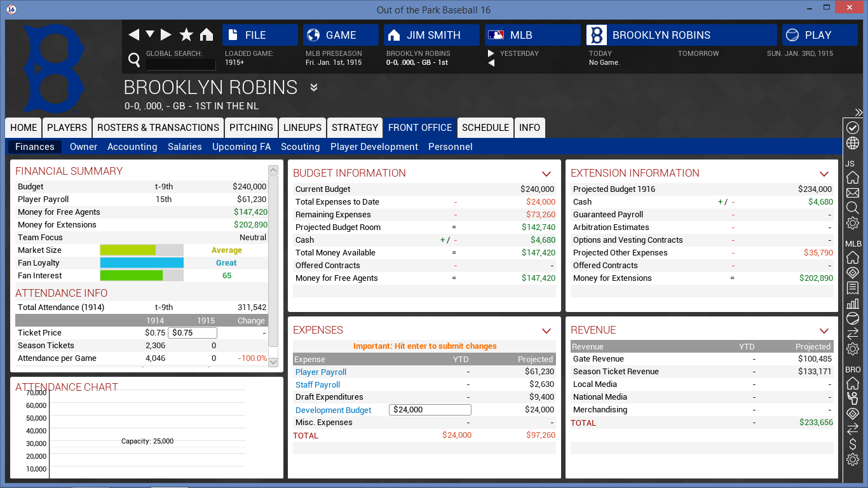Screen dimensions: 868x488
Task: Open the Budget Information panel dropdown chevron
Action: [546, 173]
